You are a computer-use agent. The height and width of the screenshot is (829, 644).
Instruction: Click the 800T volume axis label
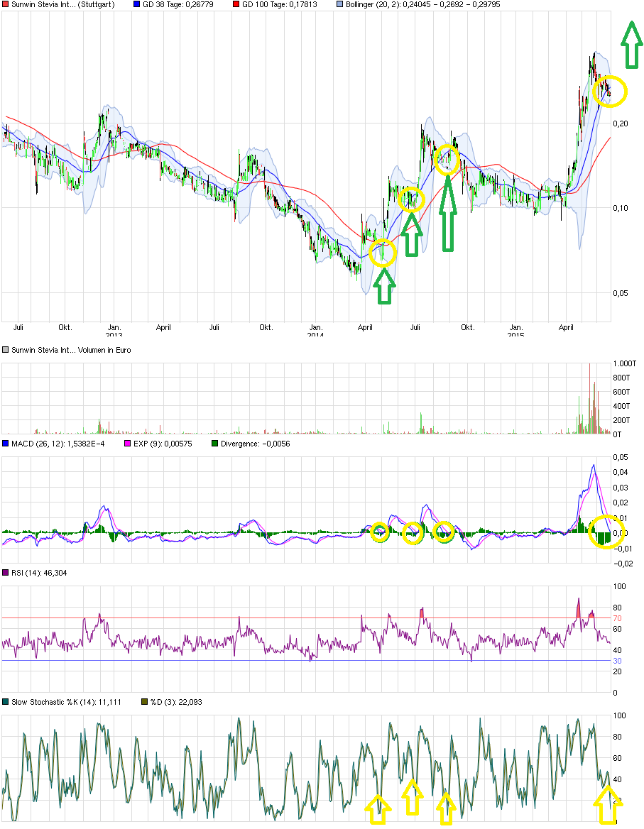point(621,378)
